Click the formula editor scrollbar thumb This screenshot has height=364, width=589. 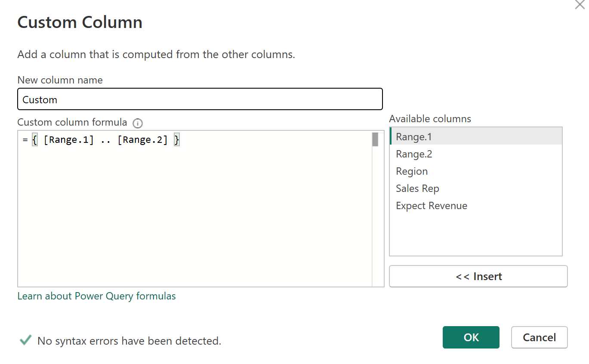pos(375,139)
